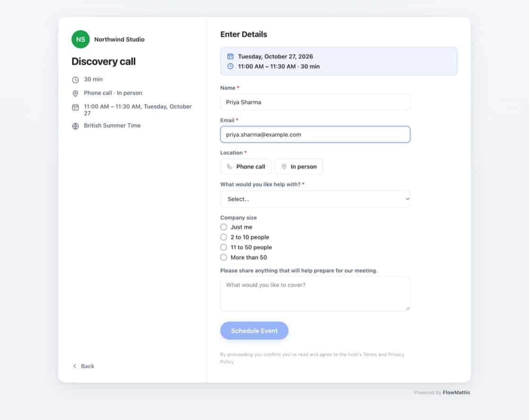Click the British Summer Time timezone text
Screen dimensions: 529x420
click(x=112, y=126)
